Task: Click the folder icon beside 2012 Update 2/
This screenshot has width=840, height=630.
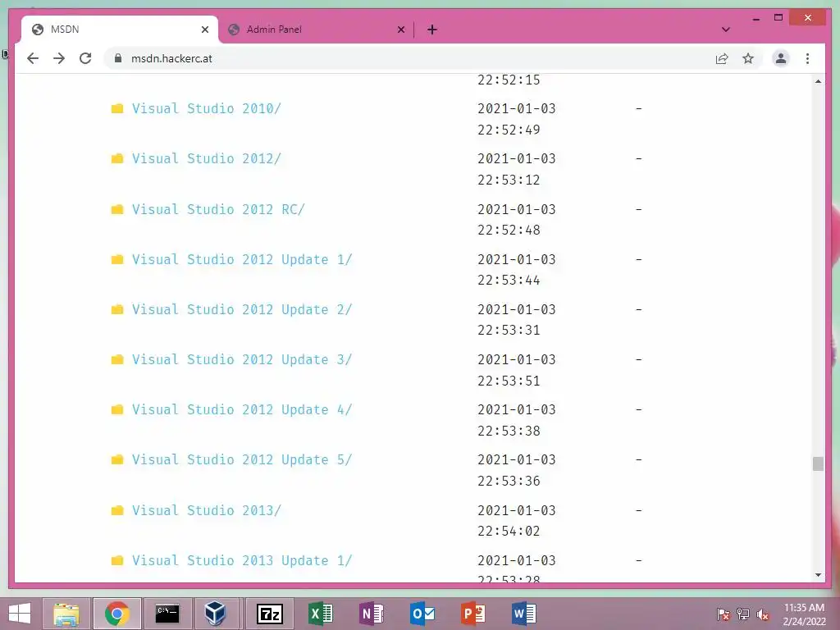Action: 117,309
